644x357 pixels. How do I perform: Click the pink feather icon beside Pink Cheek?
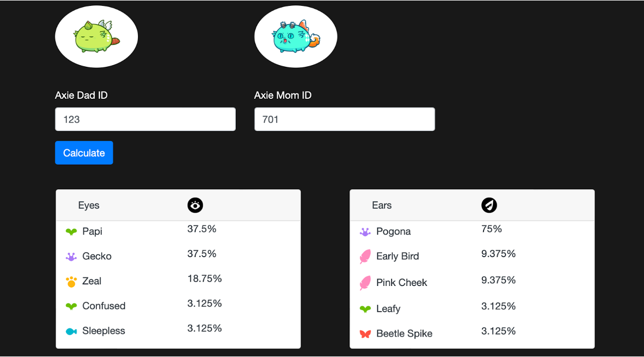pos(365,283)
